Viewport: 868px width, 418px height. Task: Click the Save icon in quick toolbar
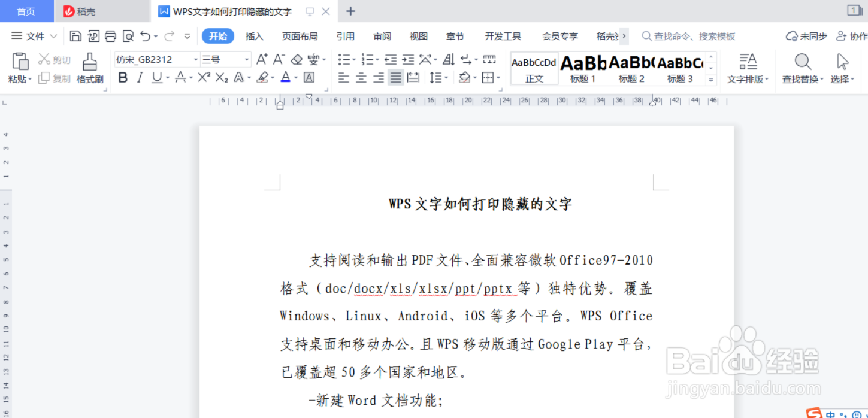[75, 36]
